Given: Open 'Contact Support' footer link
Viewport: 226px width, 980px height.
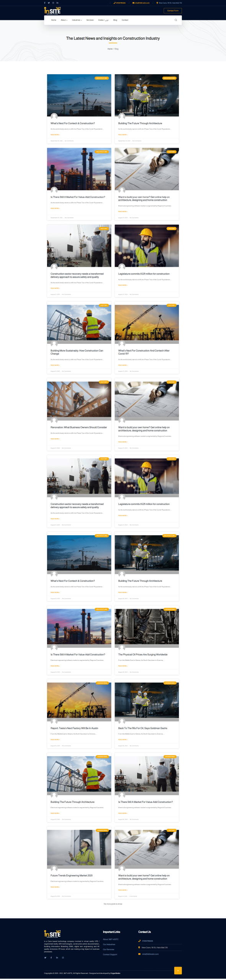Looking at the screenshot, I should 110,954.
